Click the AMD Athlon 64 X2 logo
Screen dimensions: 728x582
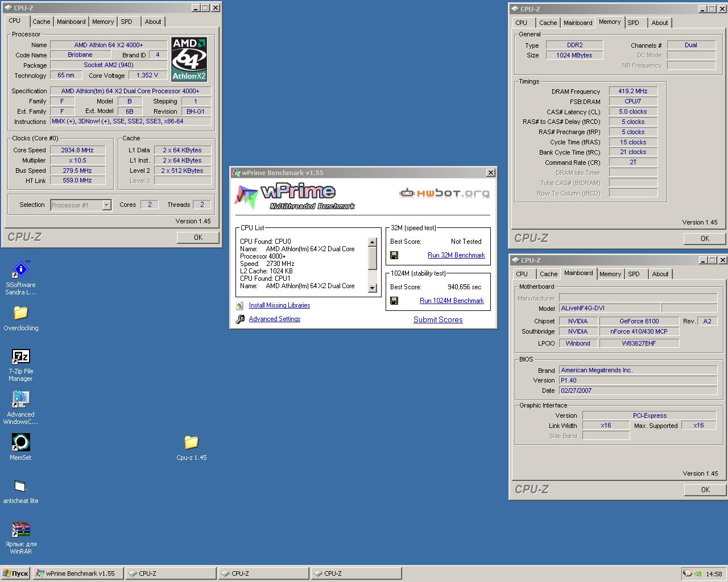point(189,60)
